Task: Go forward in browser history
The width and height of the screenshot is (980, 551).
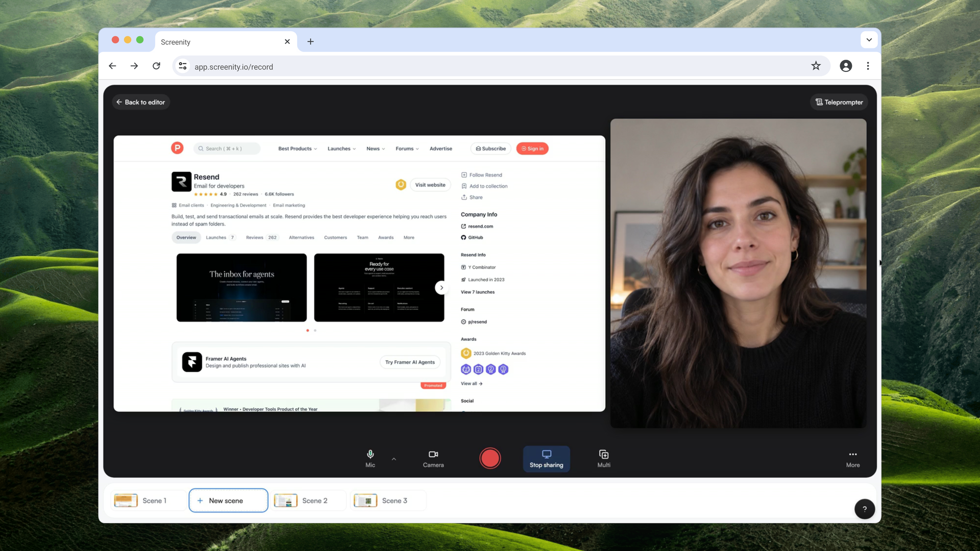Action: (x=134, y=66)
